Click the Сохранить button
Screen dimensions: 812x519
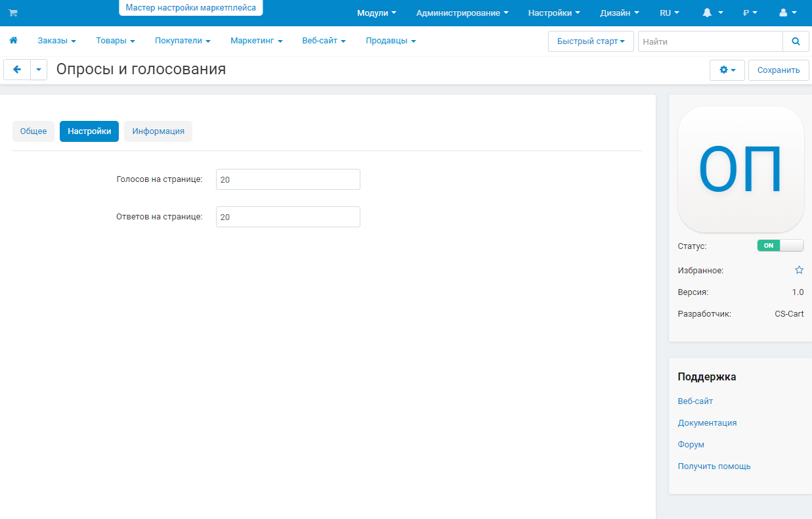tap(778, 70)
